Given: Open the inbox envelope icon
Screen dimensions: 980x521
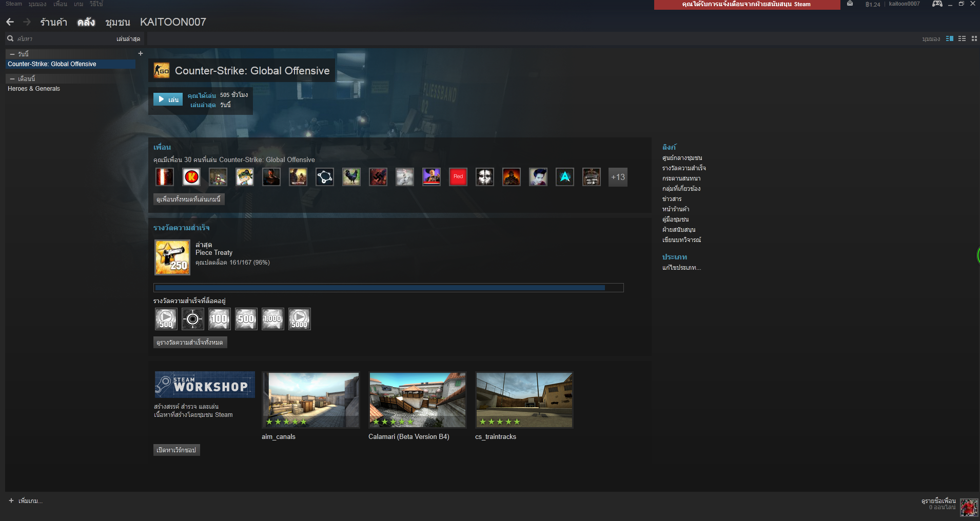Looking at the screenshot, I should pos(850,4).
